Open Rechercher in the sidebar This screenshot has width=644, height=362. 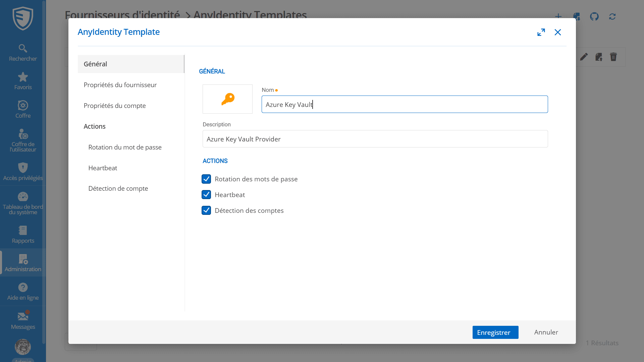point(23,53)
